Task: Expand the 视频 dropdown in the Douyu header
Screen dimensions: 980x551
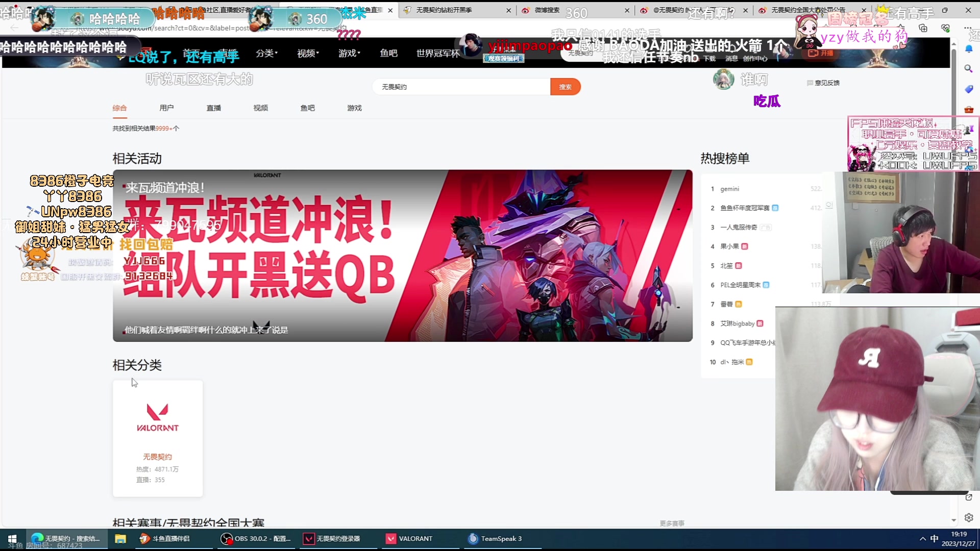Action: click(x=308, y=53)
